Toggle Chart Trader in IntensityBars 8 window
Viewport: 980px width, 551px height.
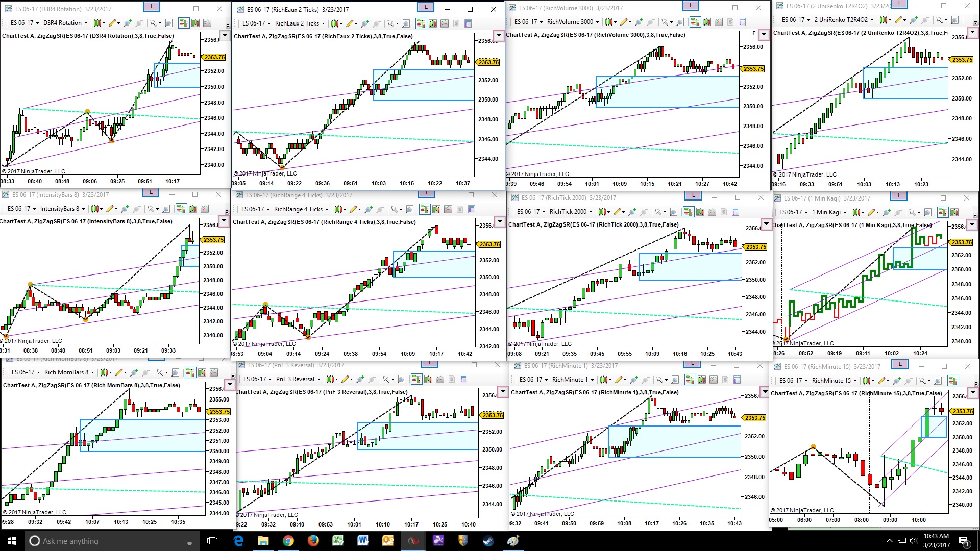click(x=181, y=209)
